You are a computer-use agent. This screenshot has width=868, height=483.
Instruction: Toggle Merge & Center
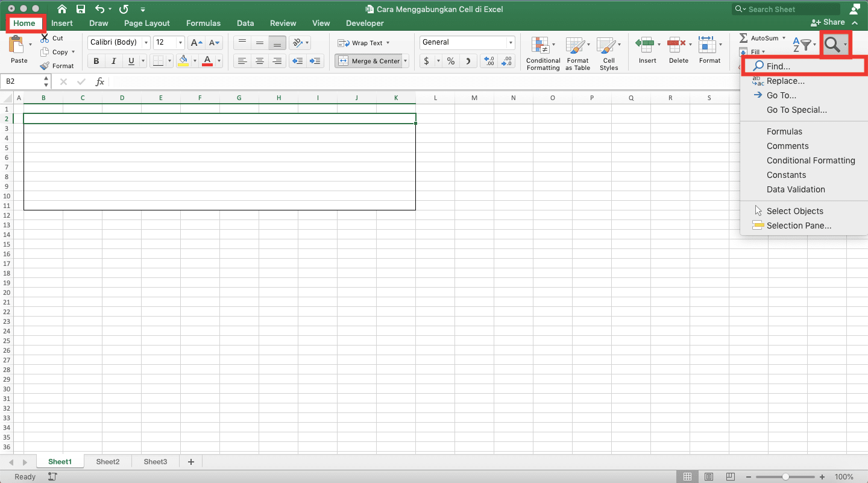pyautogui.click(x=368, y=61)
